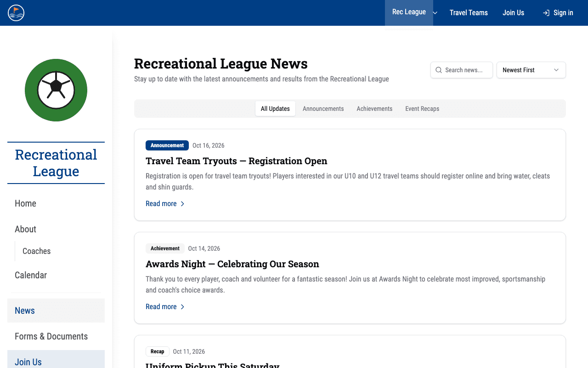Click the club flag logo in header
Image resolution: width=588 pixels, height=368 pixels.
click(x=16, y=13)
